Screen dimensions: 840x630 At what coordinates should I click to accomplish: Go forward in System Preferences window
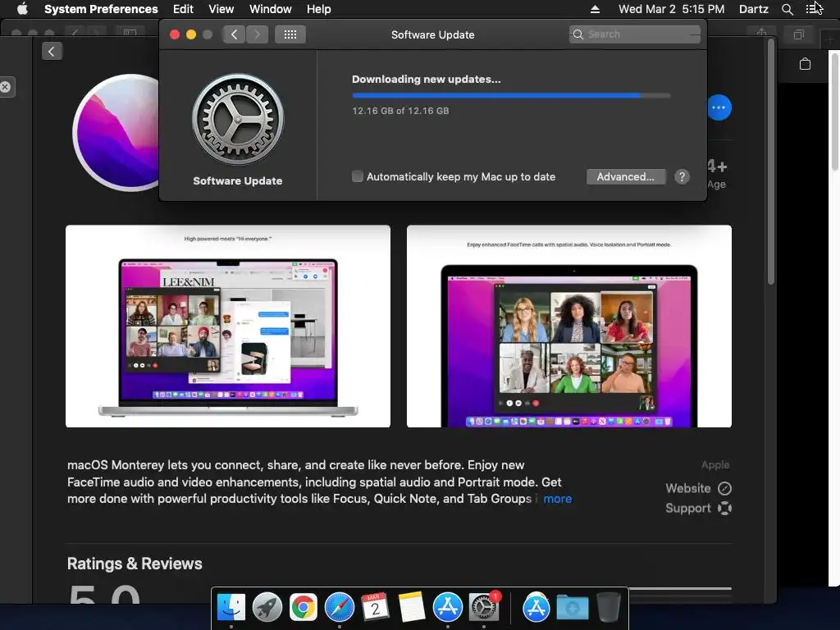pos(257,34)
